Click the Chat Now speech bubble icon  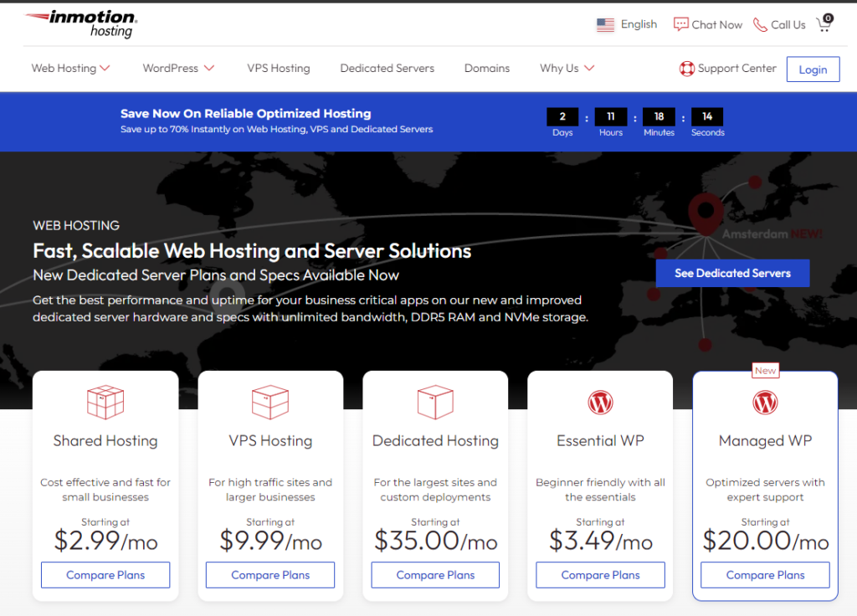tap(680, 24)
